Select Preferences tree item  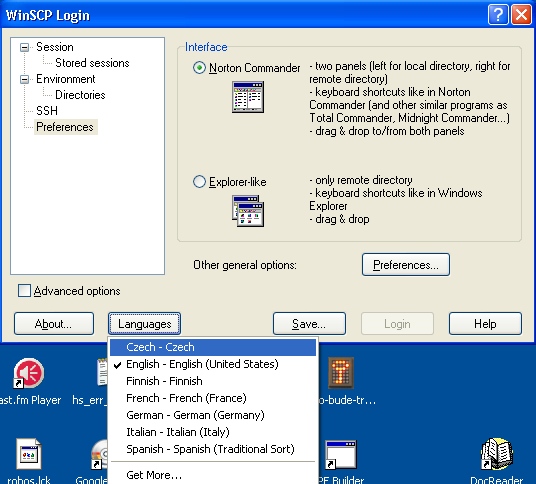[65, 127]
